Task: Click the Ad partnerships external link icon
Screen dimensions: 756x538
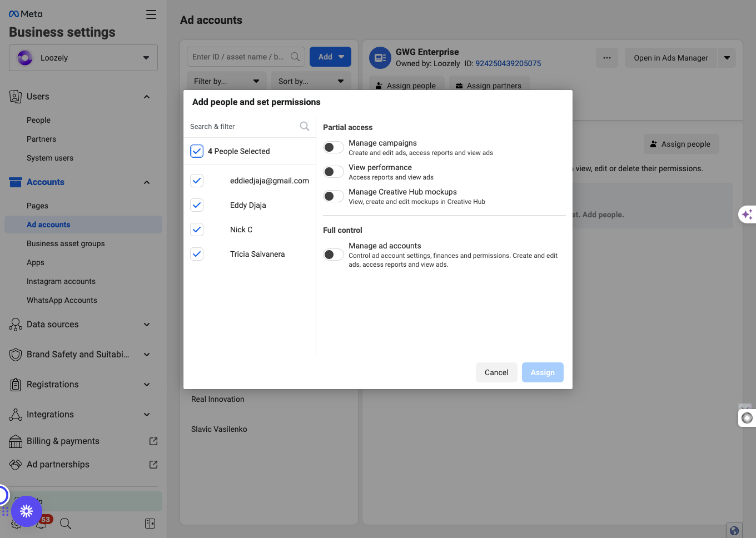Action: coord(153,465)
